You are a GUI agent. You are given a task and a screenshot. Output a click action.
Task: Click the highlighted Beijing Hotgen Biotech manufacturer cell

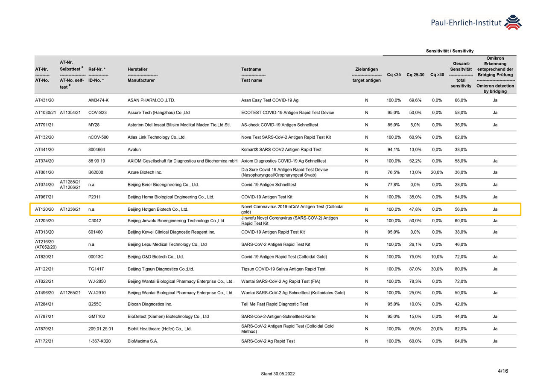pos(158,209)
